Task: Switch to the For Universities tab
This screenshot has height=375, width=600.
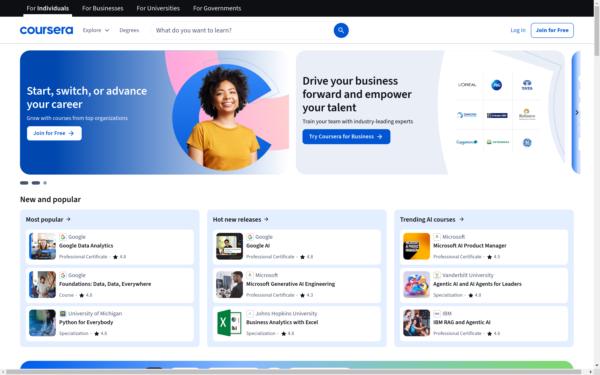Action: point(158,8)
